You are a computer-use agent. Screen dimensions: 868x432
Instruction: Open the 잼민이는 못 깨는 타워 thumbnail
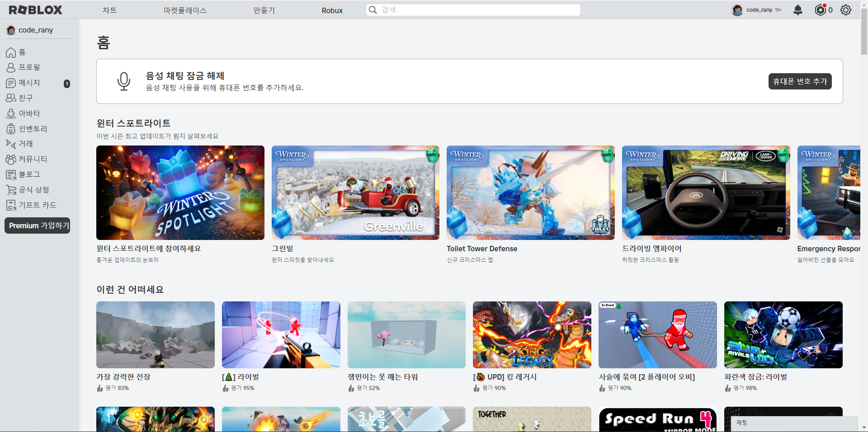[x=406, y=335]
